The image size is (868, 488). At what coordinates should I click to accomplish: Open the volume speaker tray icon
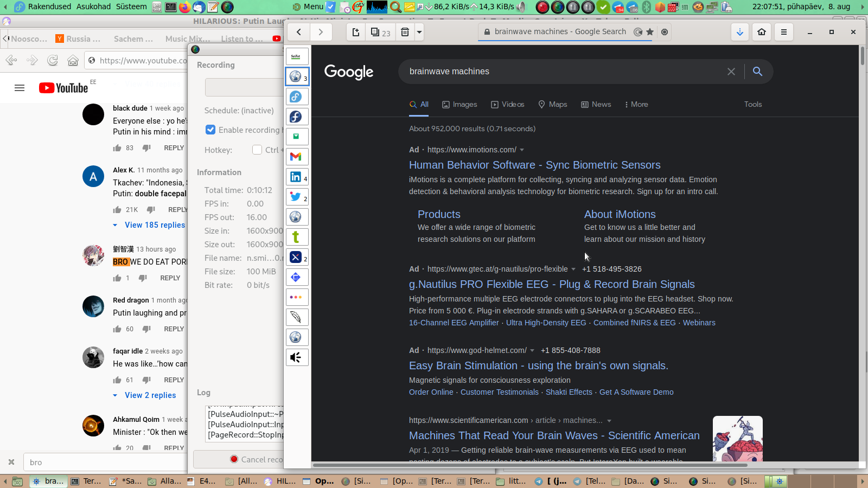click(x=521, y=7)
